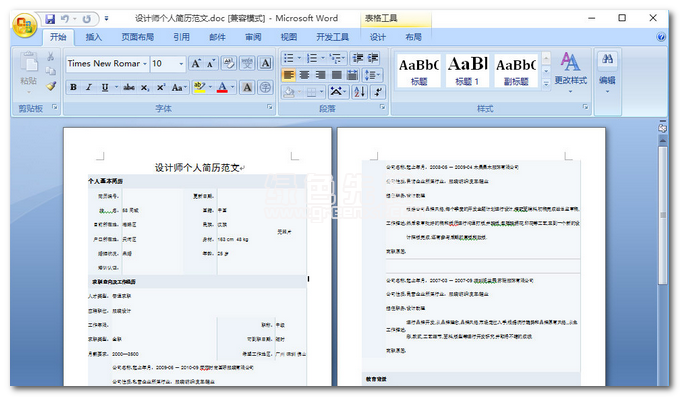The height and width of the screenshot is (397, 680).
Task: Open bullet list style dropdown
Action: tap(299, 58)
